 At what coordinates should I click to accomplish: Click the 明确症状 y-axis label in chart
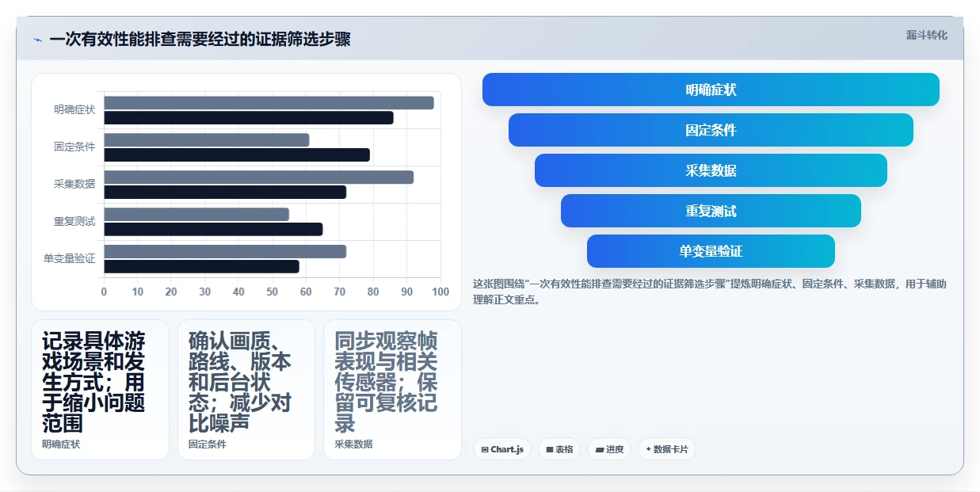[x=74, y=110]
